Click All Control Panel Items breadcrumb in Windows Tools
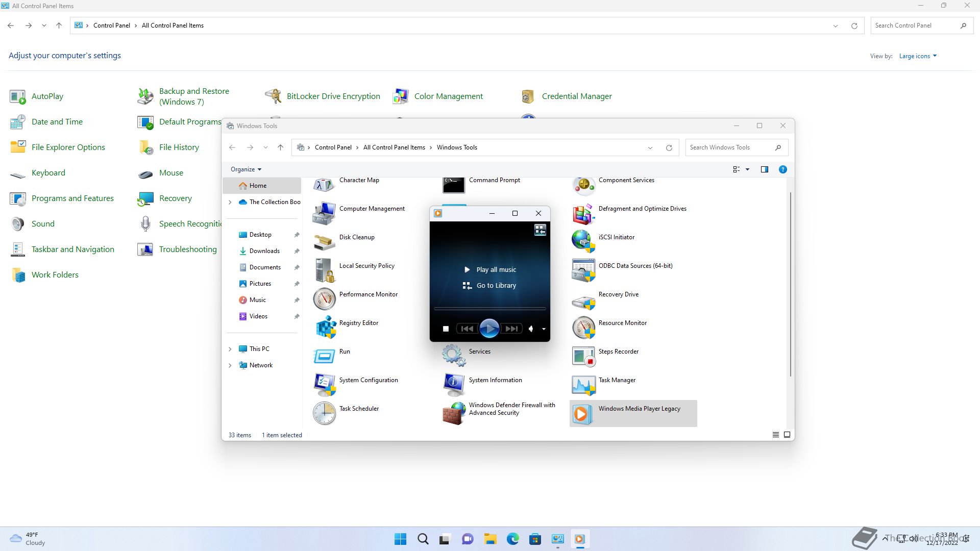Screen dimensions: 980x551 pos(394,147)
